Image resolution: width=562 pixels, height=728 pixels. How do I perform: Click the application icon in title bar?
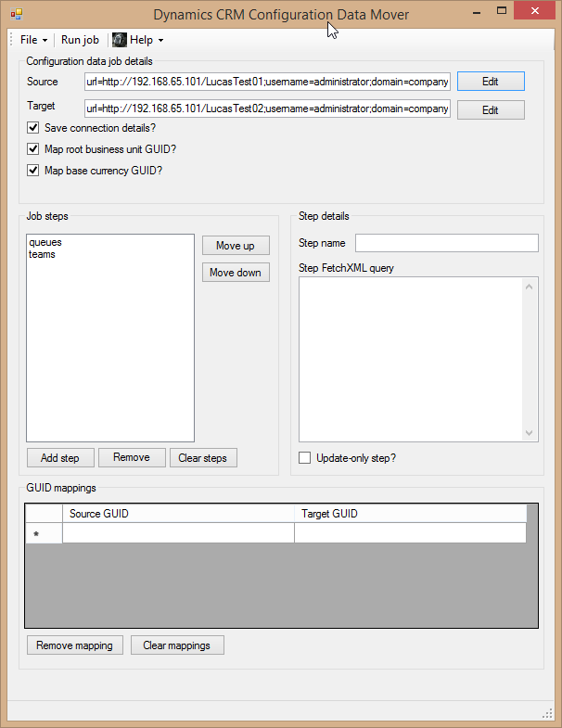(x=17, y=14)
